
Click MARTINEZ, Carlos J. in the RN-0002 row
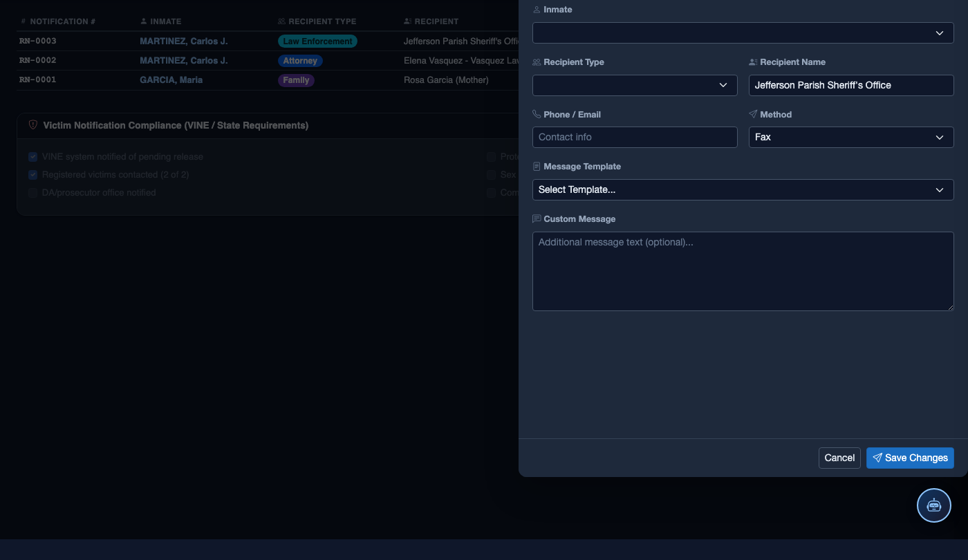[184, 61]
